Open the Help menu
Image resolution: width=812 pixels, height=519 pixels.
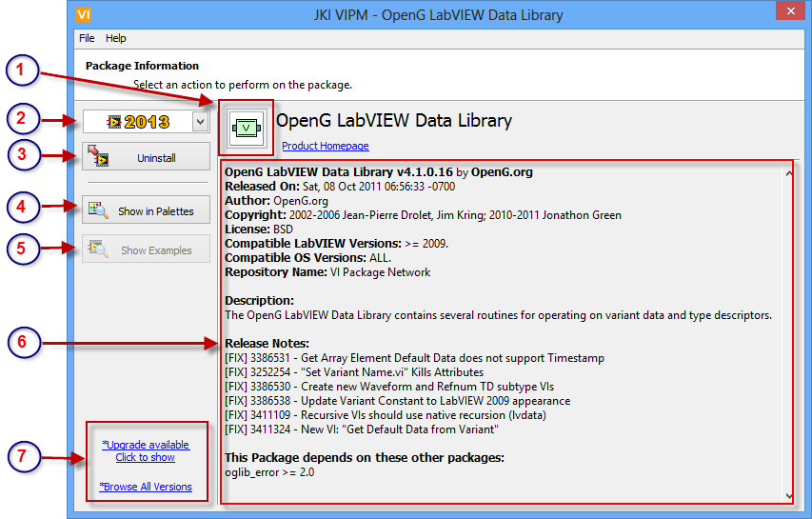[x=115, y=38]
